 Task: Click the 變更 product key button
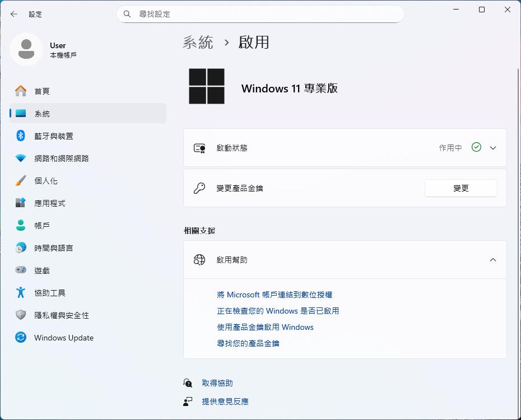tap(461, 188)
